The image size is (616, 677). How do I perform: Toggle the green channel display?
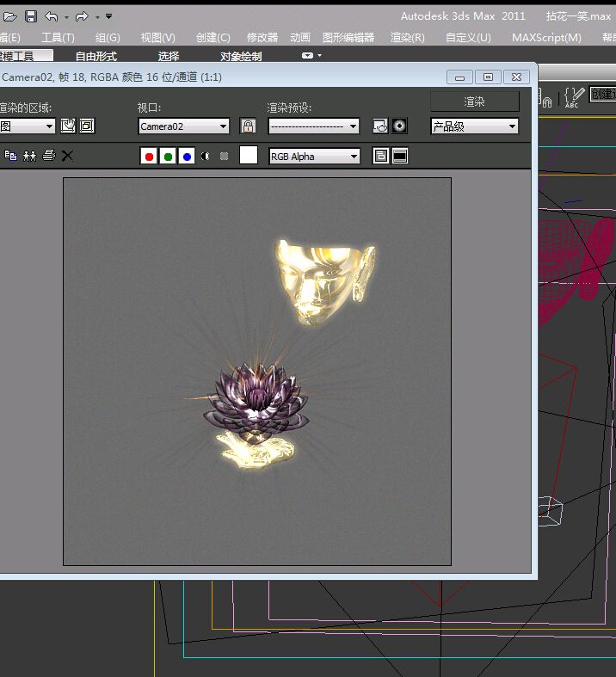point(168,156)
